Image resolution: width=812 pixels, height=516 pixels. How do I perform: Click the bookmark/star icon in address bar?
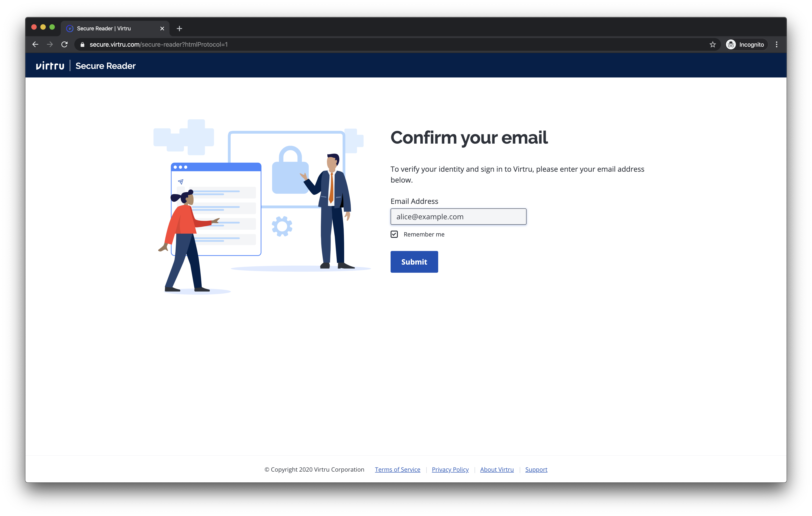(712, 44)
